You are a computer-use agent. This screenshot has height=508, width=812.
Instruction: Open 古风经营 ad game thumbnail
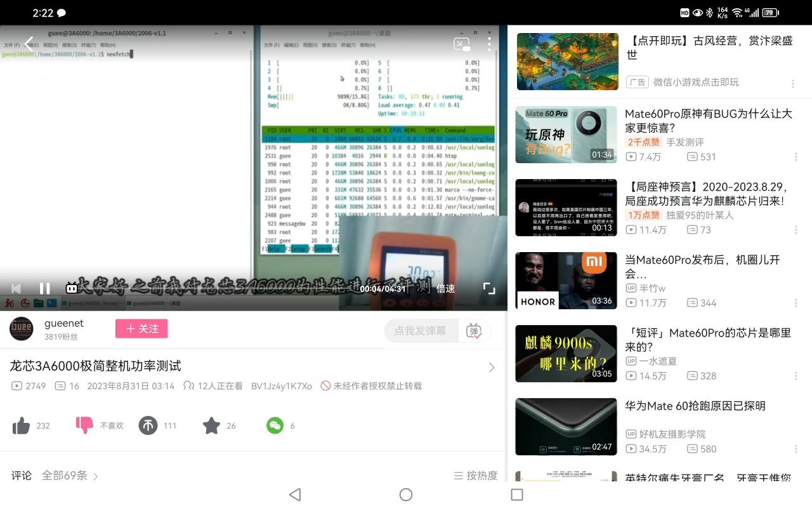click(x=567, y=62)
